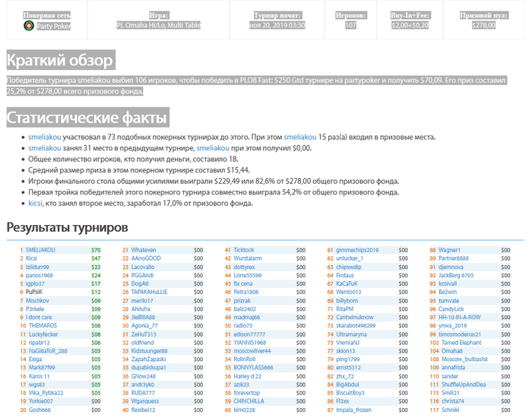Screen dimensions: 532x418
Task: Open Tamed Elephant player link
Action: [x=461, y=343]
